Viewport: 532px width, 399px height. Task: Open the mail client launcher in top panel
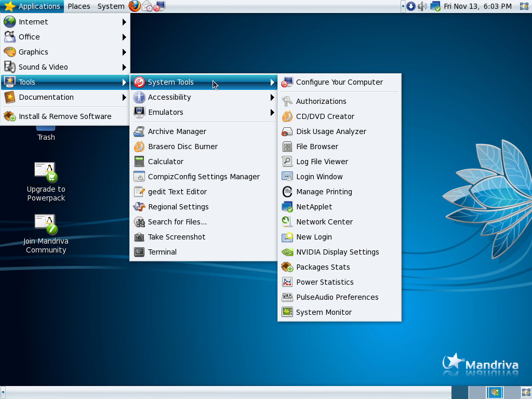(x=147, y=6)
